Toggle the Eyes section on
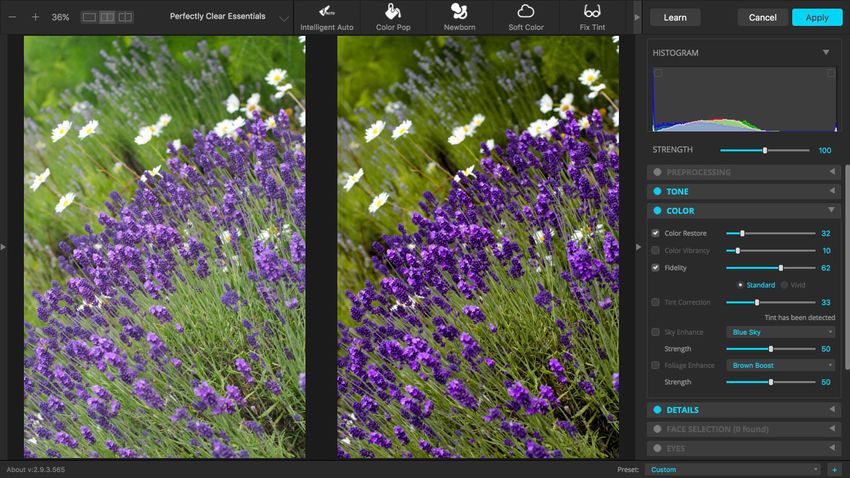Viewport: 850px width, 478px height. pyautogui.click(x=658, y=448)
